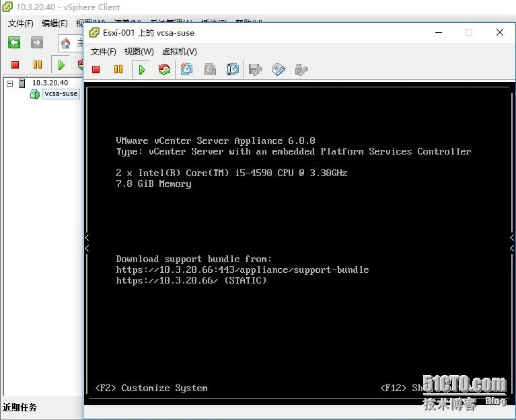
Task: Open main window 编辑(E) menu
Action: pyautogui.click(x=54, y=24)
